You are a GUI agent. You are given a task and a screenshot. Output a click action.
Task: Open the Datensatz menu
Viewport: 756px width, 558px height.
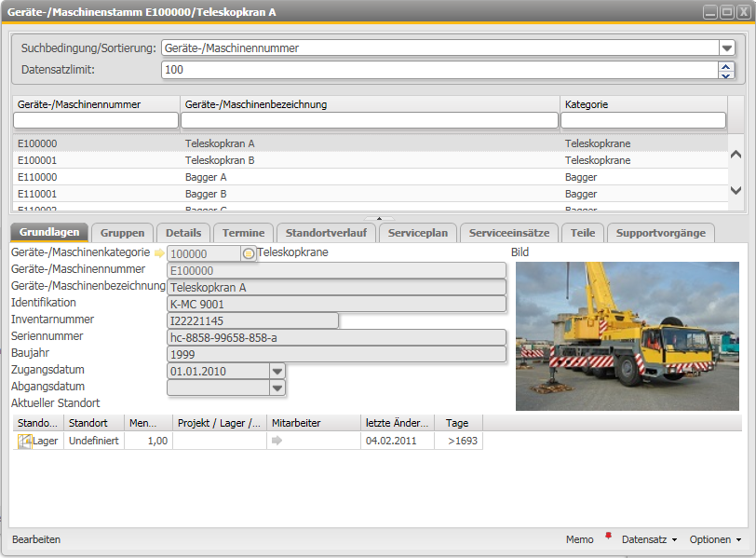[649, 539]
